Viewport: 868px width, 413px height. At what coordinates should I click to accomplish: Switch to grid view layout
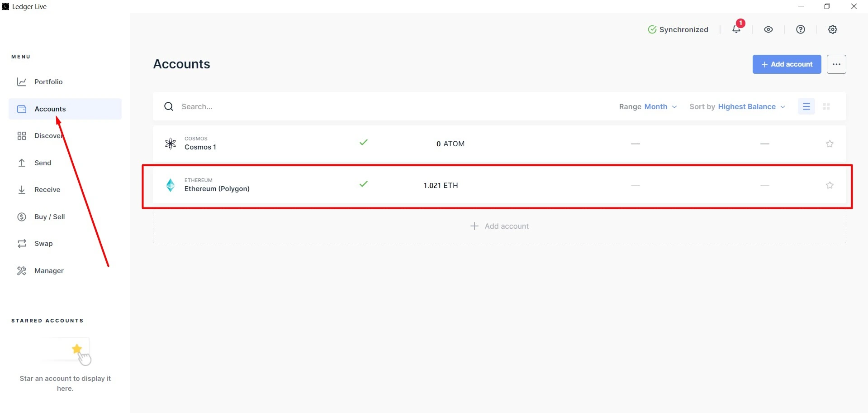(x=826, y=106)
